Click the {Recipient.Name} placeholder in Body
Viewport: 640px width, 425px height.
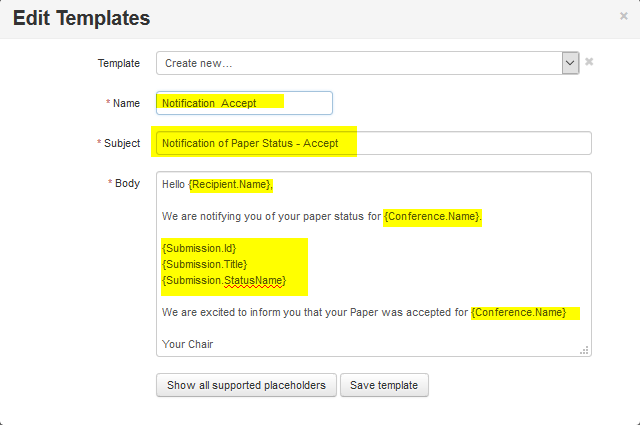pyautogui.click(x=230, y=185)
